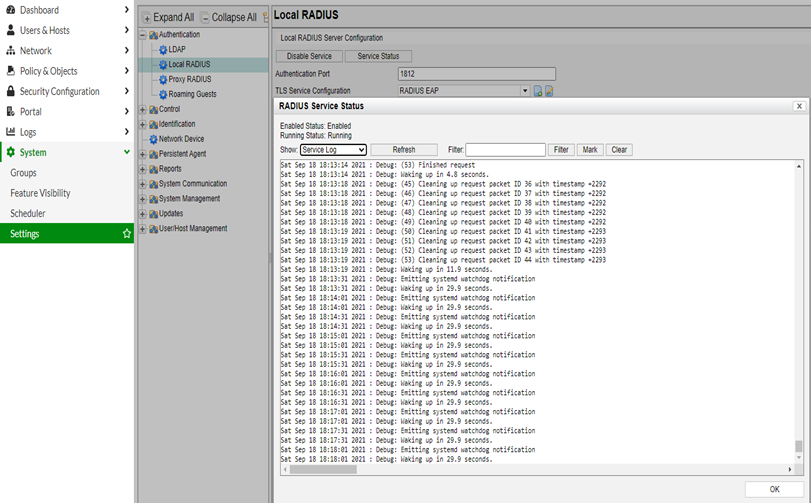Click the Refresh button
The image size is (811, 503).
point(404,150)
